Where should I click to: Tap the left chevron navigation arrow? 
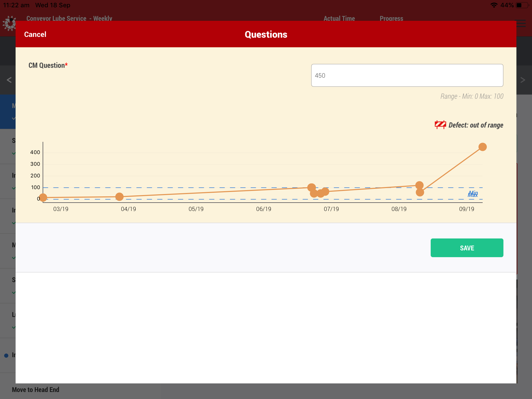9,80
